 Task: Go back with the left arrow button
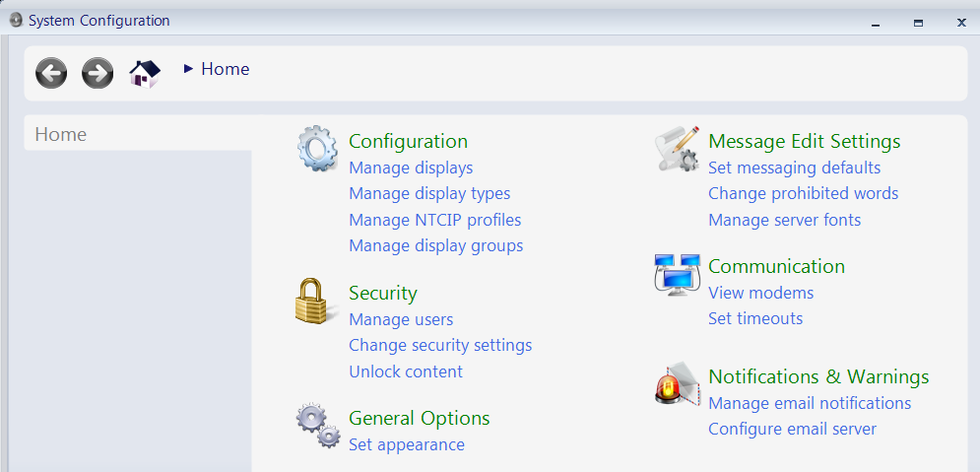point(51,73)
